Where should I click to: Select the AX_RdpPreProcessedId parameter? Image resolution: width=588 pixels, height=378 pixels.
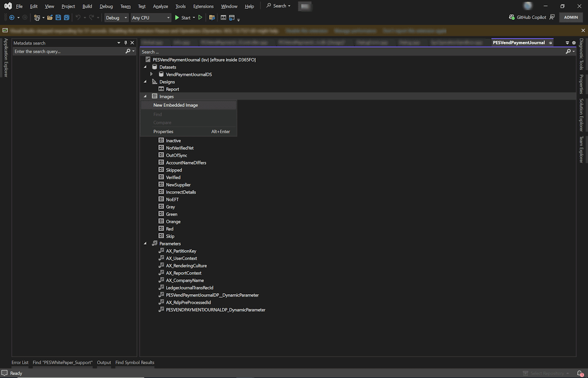(188, 302)
